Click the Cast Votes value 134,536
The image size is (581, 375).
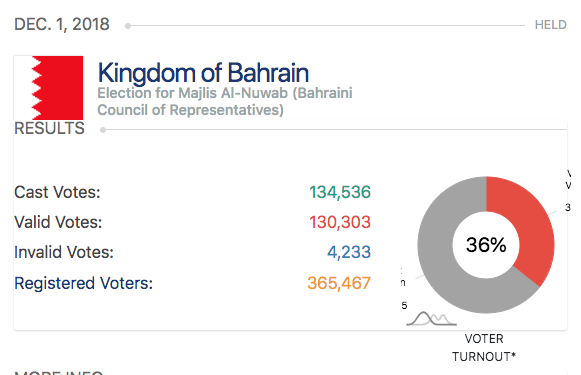pos(340,192)
